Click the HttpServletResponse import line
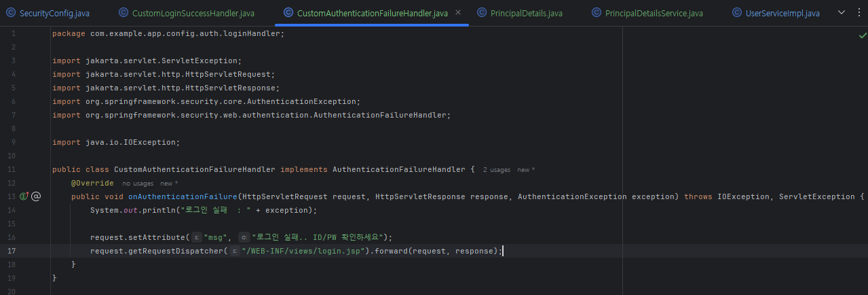The image size is (868, 295). (x=166, y=88)
